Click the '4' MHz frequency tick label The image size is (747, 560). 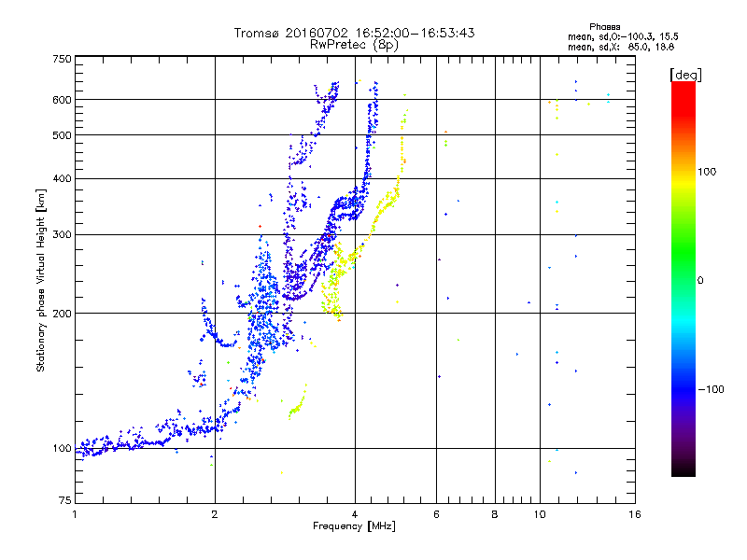(x=355, y=514)
